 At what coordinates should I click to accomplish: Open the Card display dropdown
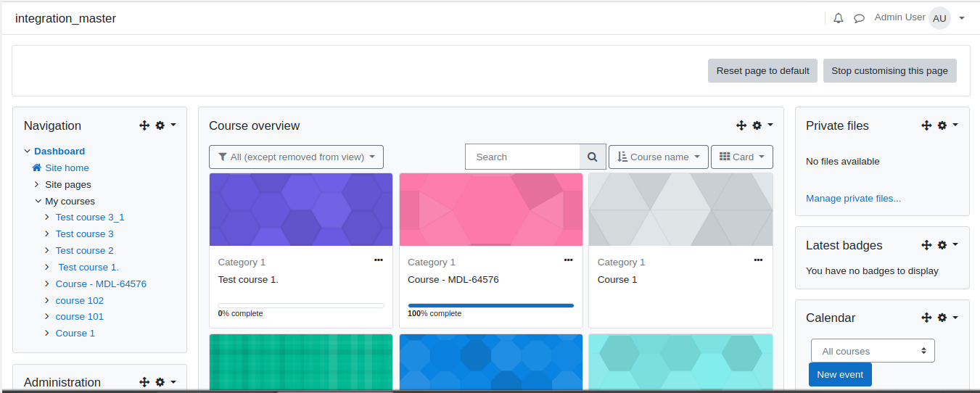[x=742, y=157]
